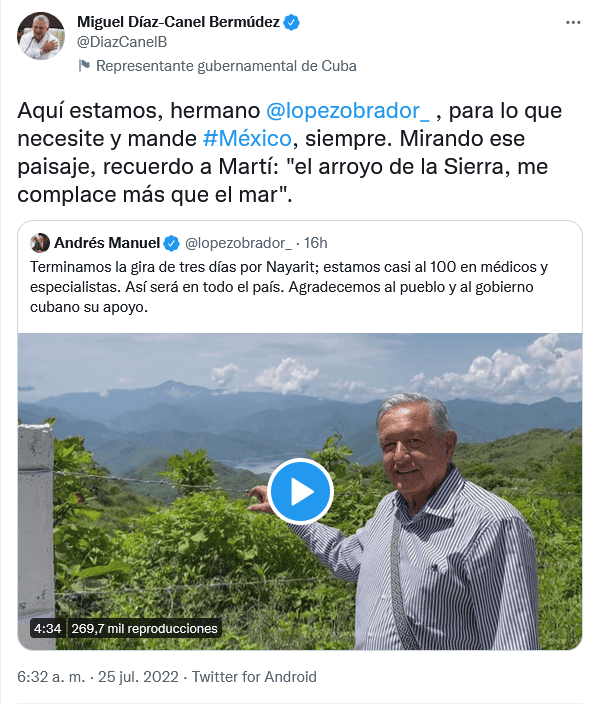This screenshot has height=704, width=598.
Task: Play the quoted tweet video
Action: pos(300,491)
